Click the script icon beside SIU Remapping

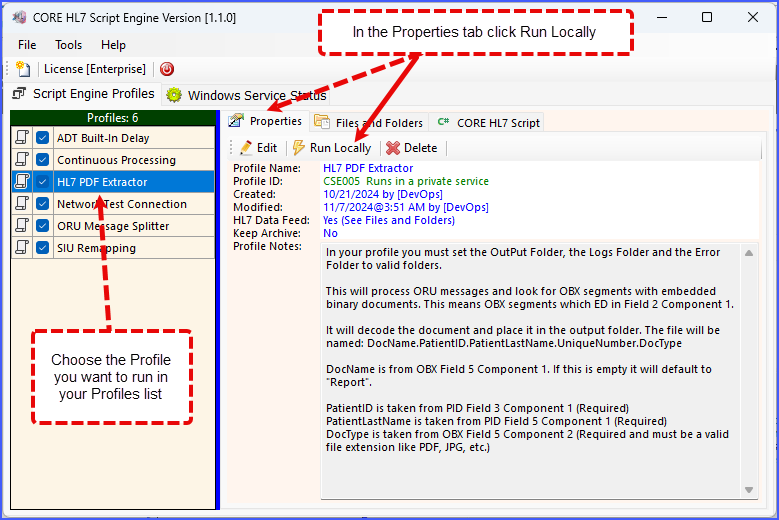pos(22,247)
